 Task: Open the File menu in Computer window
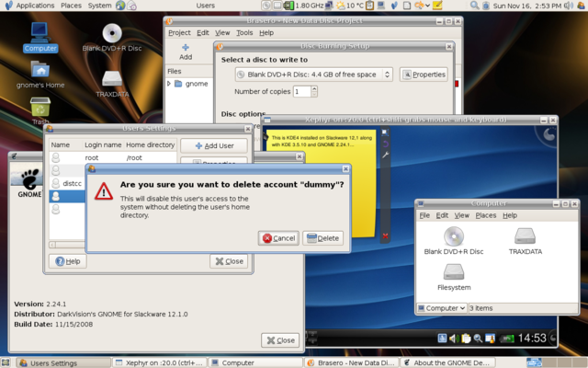(424, 215)
